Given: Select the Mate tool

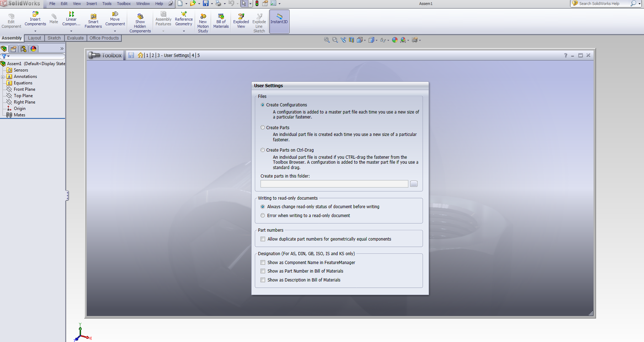Looking at the screenshot, I should coord(54,19).
